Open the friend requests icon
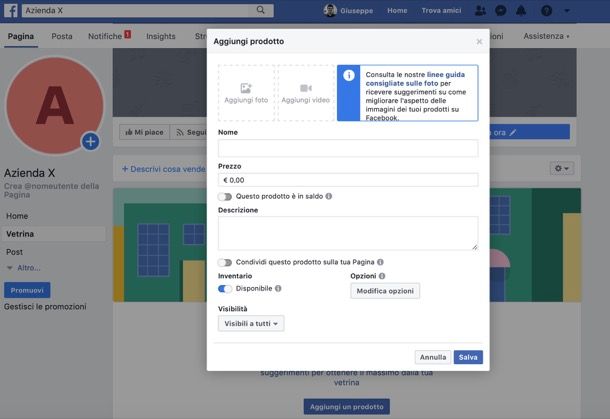Image resolution: width=610 pixels, height=419 pixels. pyautogui.click(x=480, y=11)
